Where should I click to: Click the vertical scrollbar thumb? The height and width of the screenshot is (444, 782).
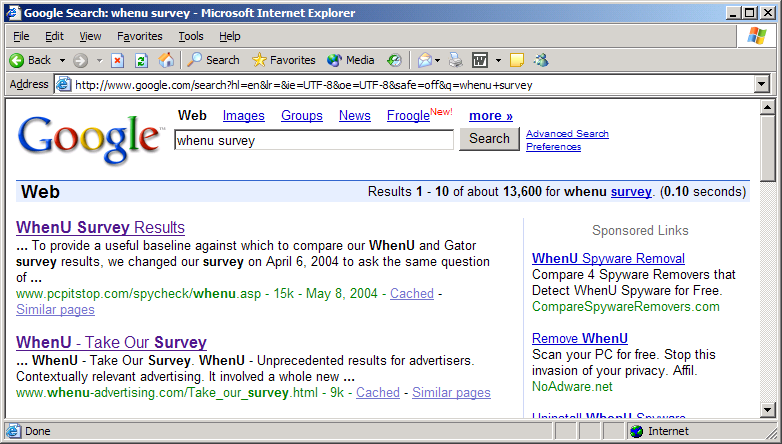point(768,149)
